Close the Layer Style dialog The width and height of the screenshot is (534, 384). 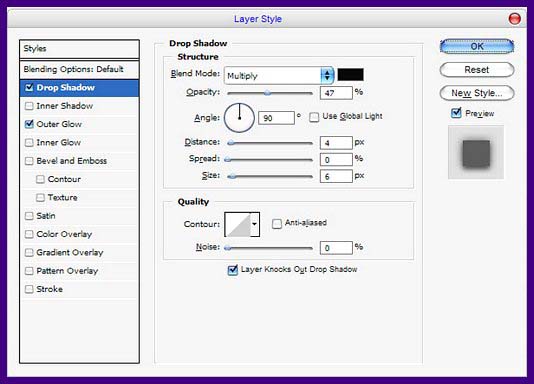514,18
